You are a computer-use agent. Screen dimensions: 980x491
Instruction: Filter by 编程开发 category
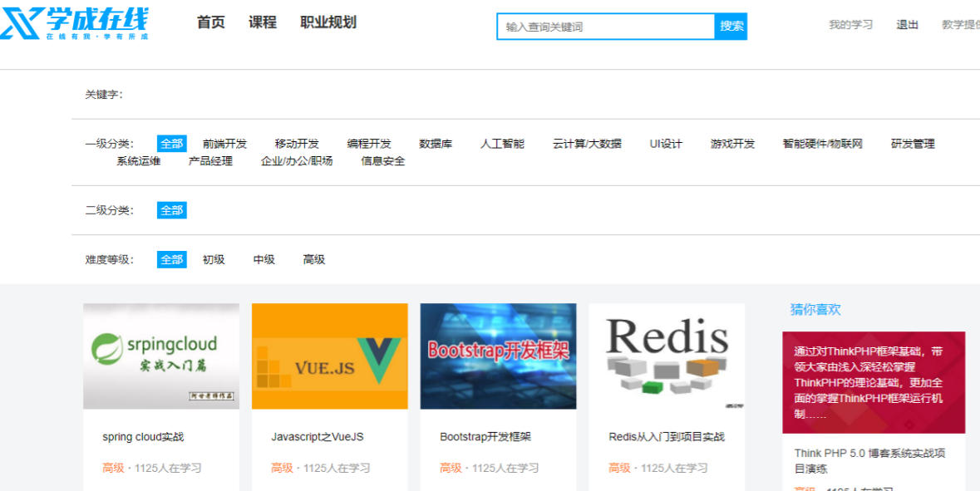[369, 144]
